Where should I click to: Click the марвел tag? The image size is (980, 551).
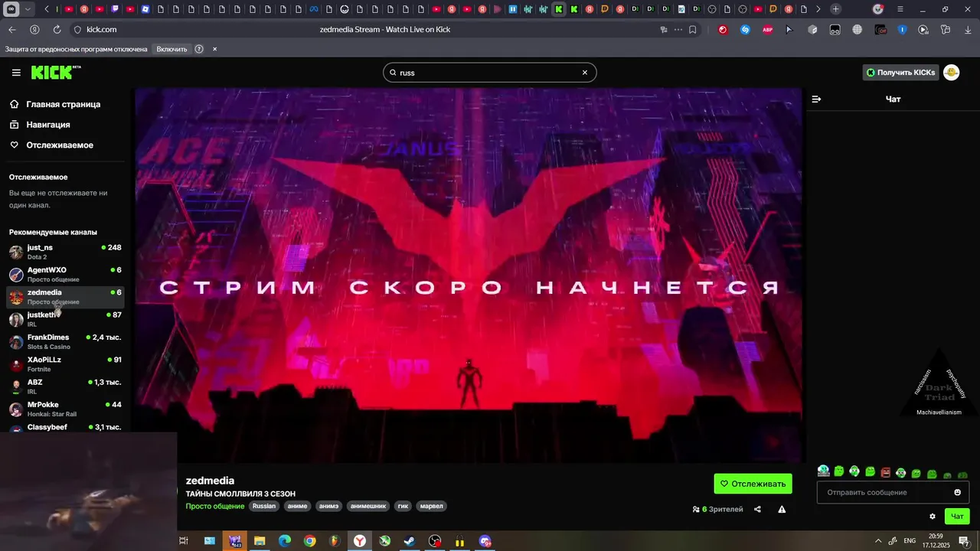point(432,506)
